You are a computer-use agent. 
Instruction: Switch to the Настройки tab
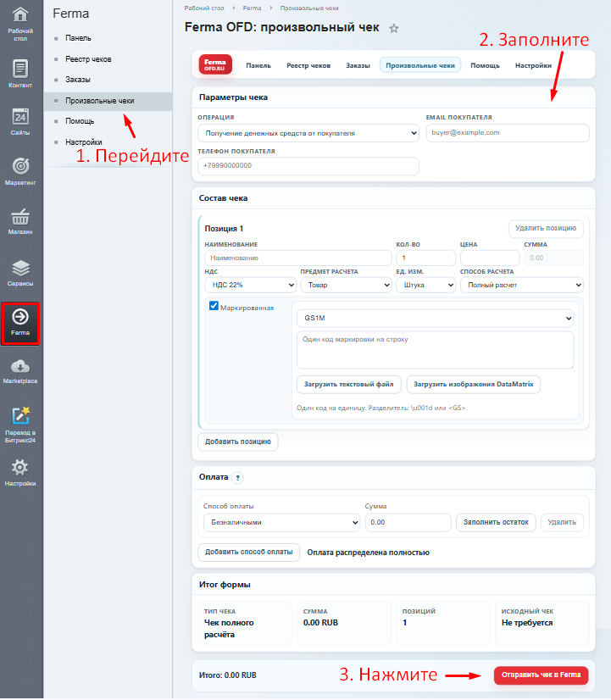tap(533, 65)
